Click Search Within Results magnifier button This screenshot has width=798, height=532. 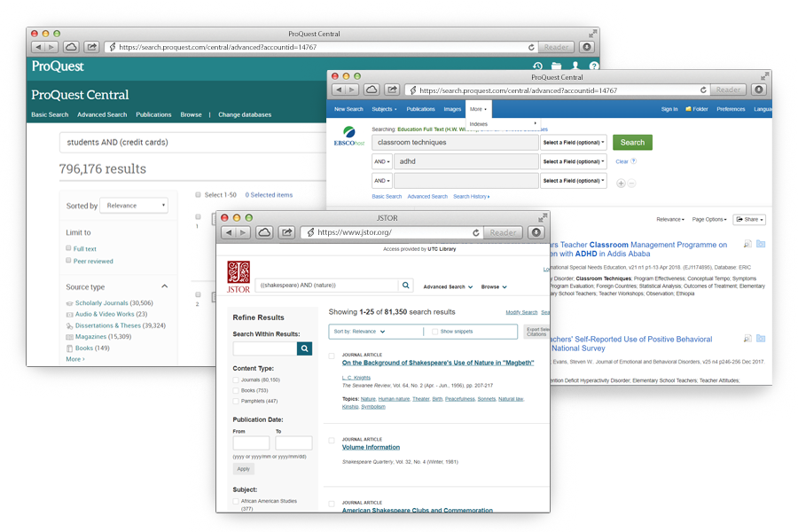304,348
